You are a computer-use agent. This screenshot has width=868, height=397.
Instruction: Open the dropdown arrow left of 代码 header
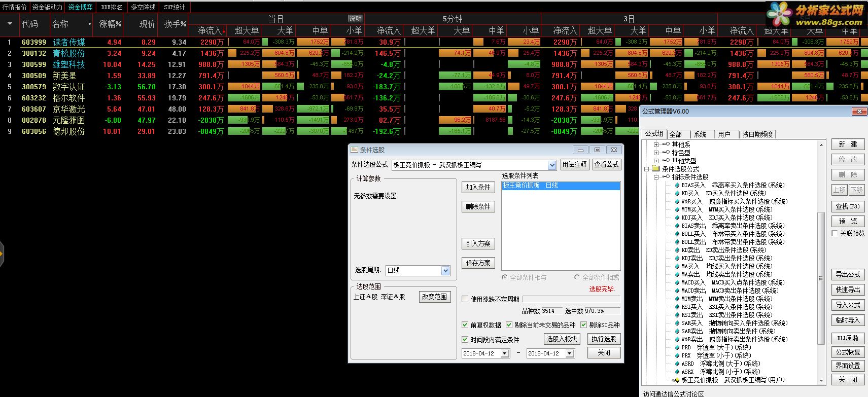(x=9, y=24)
